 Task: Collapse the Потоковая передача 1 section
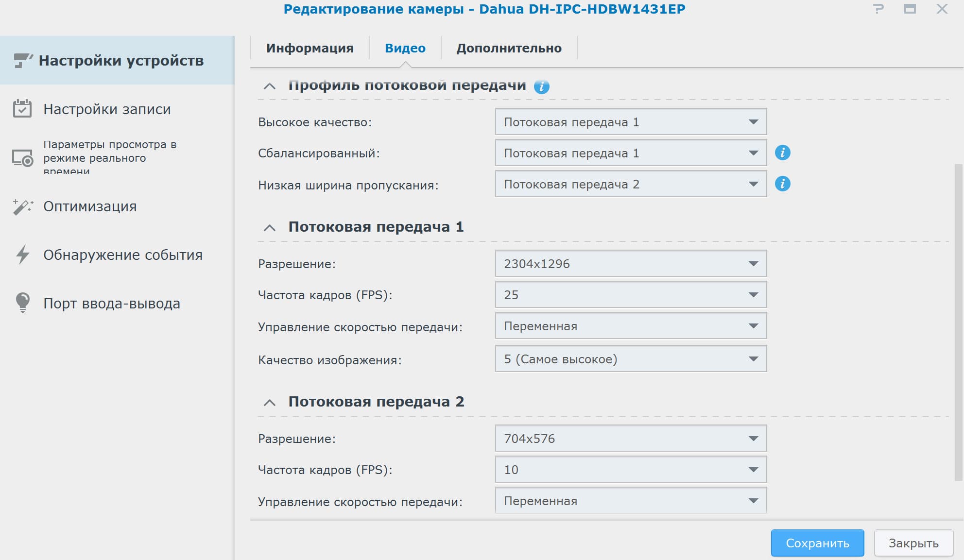coord(269,227)
